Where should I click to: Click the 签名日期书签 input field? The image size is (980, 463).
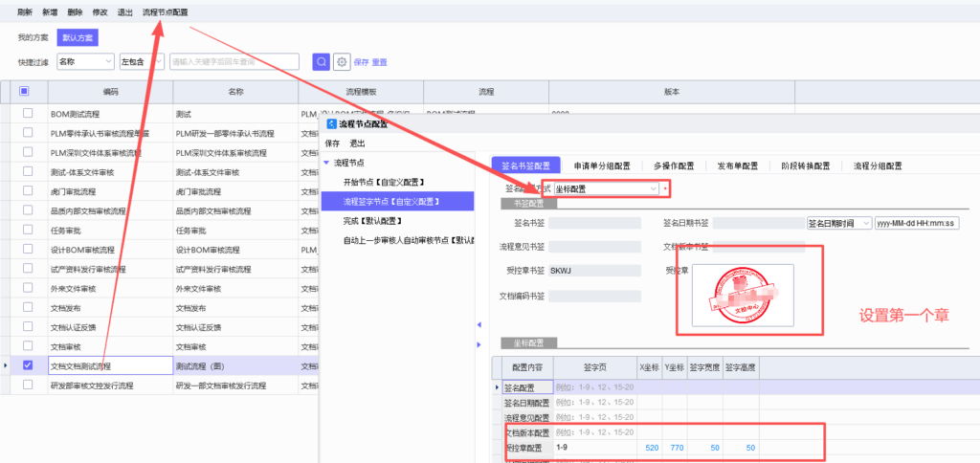758,223
